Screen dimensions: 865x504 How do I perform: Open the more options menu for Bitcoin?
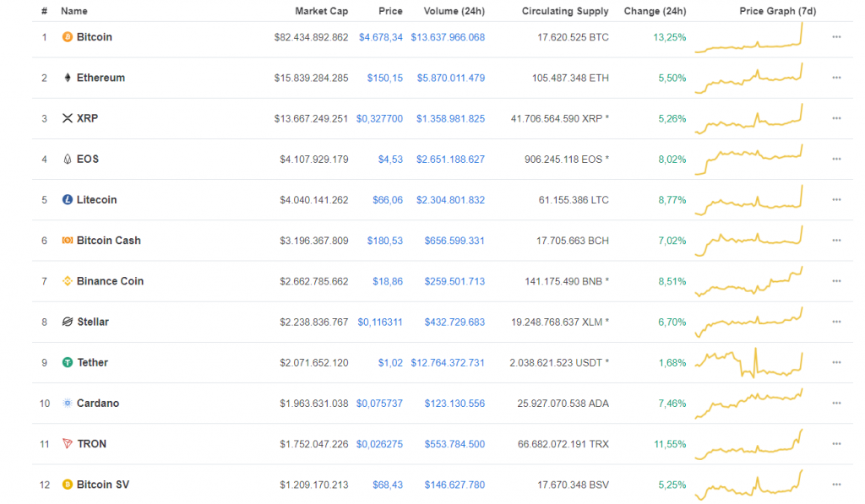click(836, 37)
